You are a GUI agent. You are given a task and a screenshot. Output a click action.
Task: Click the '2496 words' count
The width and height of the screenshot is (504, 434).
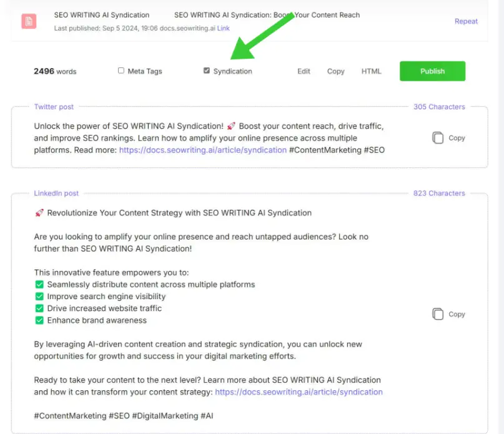click(55, 71)
